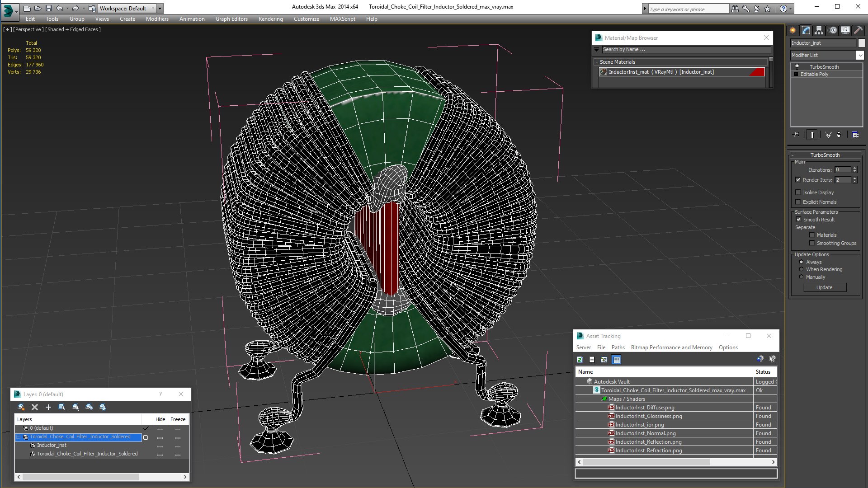
Task: Open the Quick Access Toolbar customize dropdown
Action: click(x=160, y=8)
